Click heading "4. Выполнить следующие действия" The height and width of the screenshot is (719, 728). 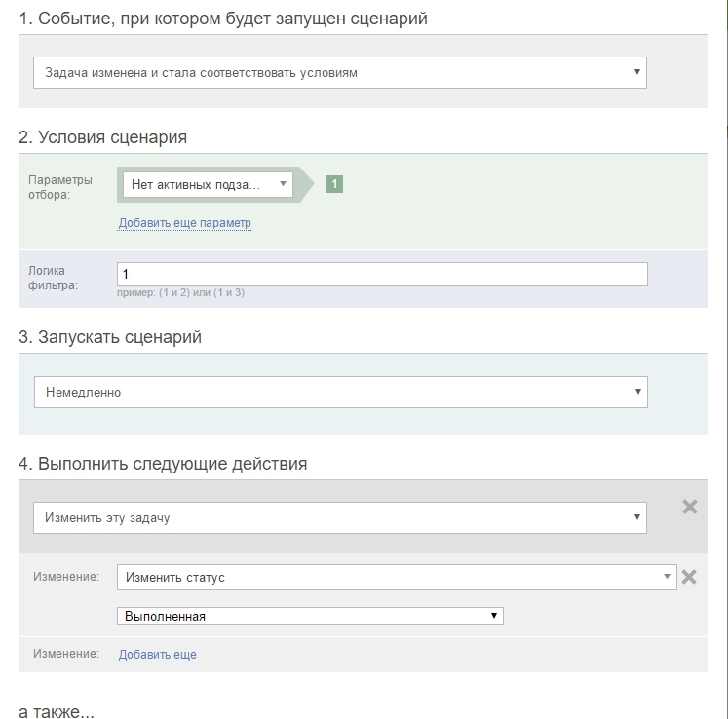click(x=163, y=464)
